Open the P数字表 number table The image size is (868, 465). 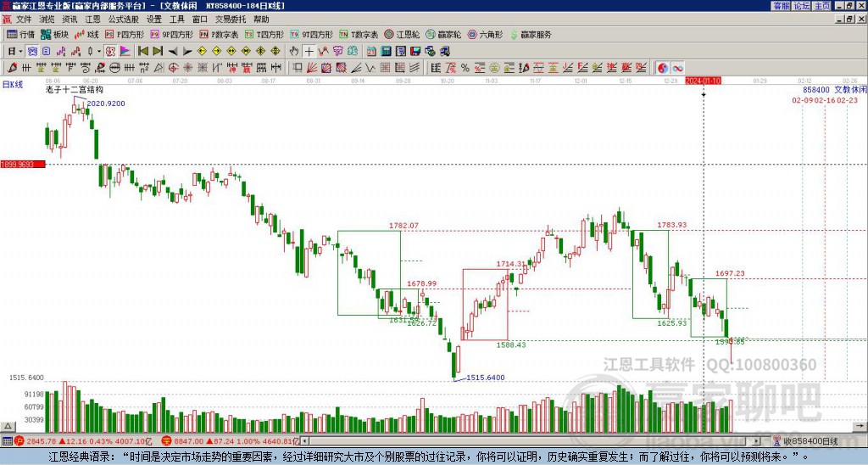click(219, 34)
